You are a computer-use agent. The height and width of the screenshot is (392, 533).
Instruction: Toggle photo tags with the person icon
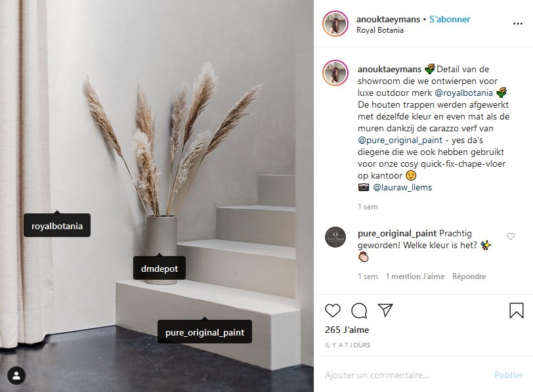pyautogui.click(x=16, y=376)
